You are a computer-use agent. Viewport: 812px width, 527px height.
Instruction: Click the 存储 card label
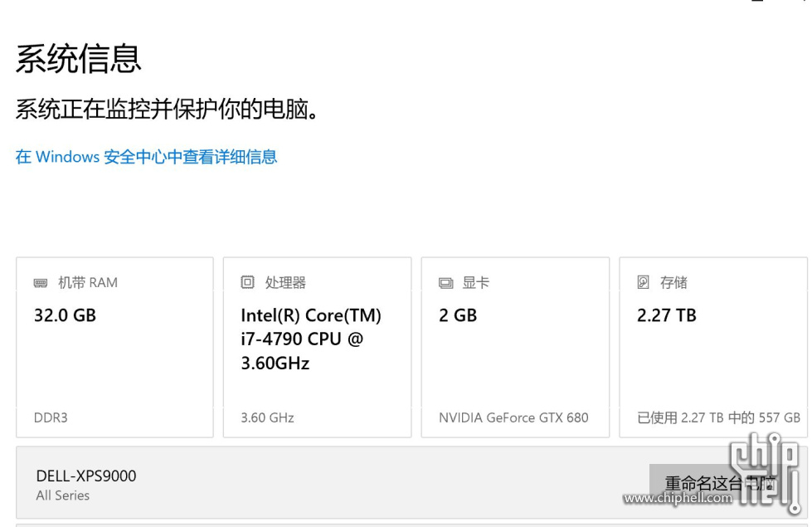tap(673, 283)
